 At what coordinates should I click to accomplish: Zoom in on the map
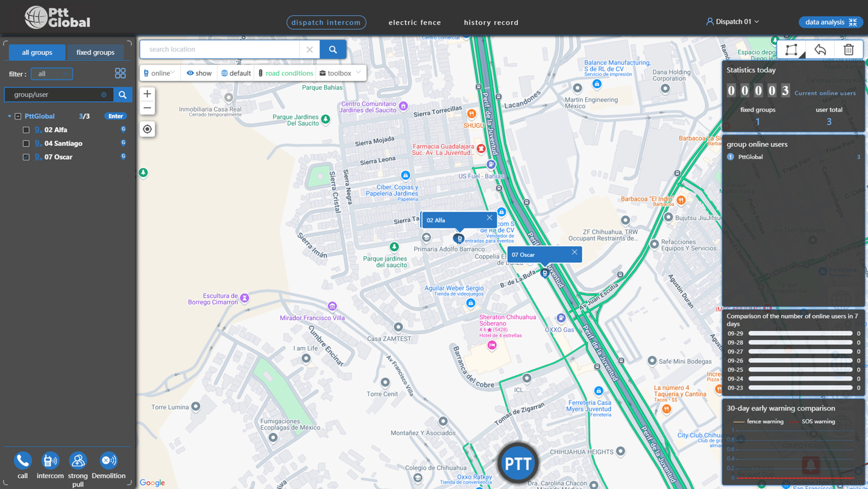(x=147, y=94)
